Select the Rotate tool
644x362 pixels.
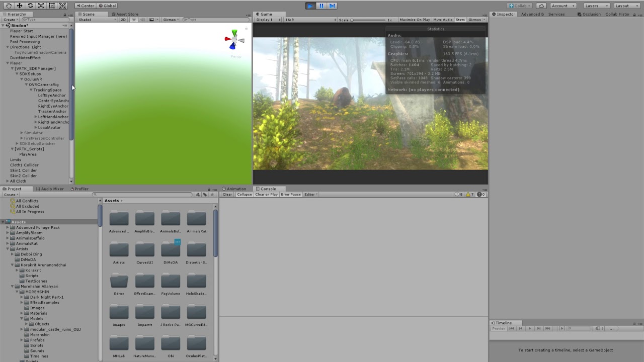coord(31,6)
